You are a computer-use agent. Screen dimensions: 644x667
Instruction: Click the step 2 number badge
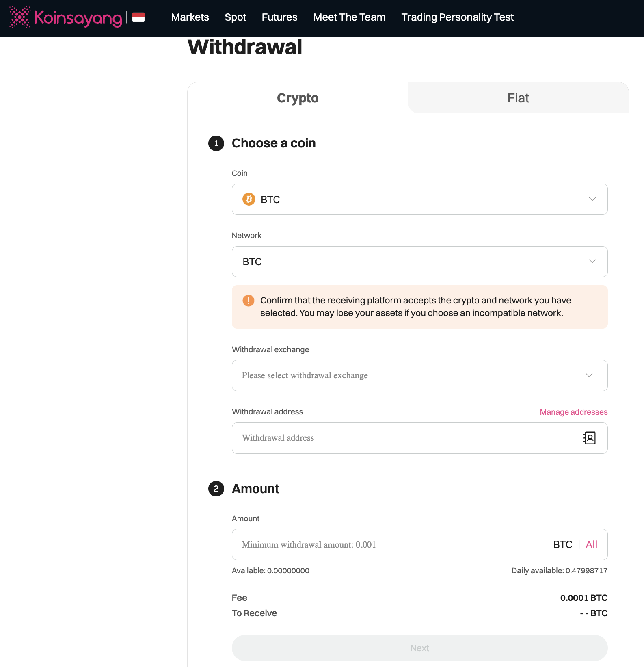[x=216, y=489]
